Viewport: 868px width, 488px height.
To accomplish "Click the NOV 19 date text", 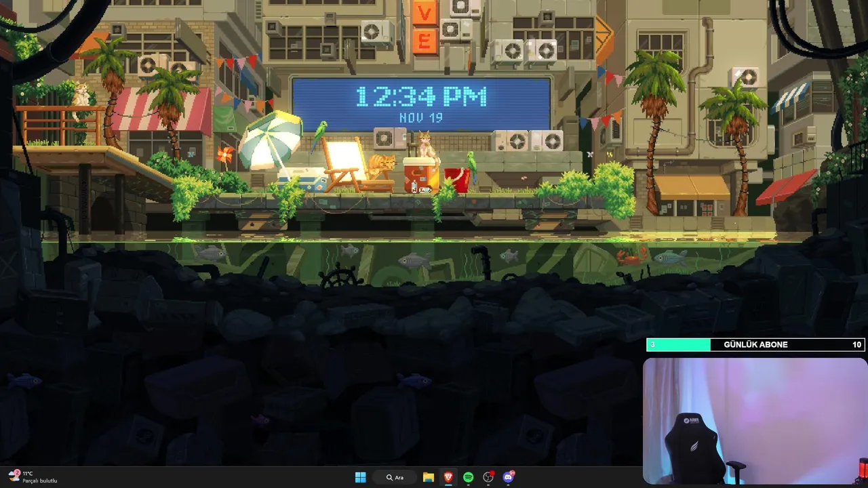I will click(x=421, y=117).
